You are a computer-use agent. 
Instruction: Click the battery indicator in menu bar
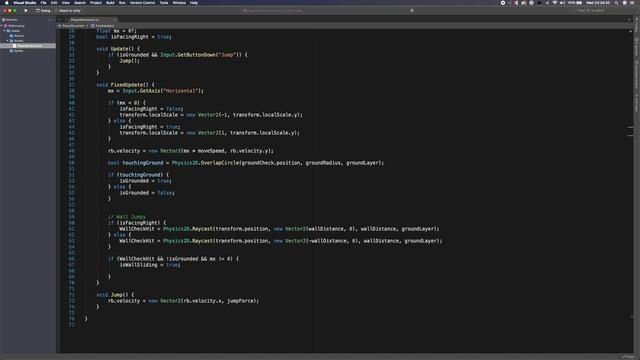(x=575, y=2)
